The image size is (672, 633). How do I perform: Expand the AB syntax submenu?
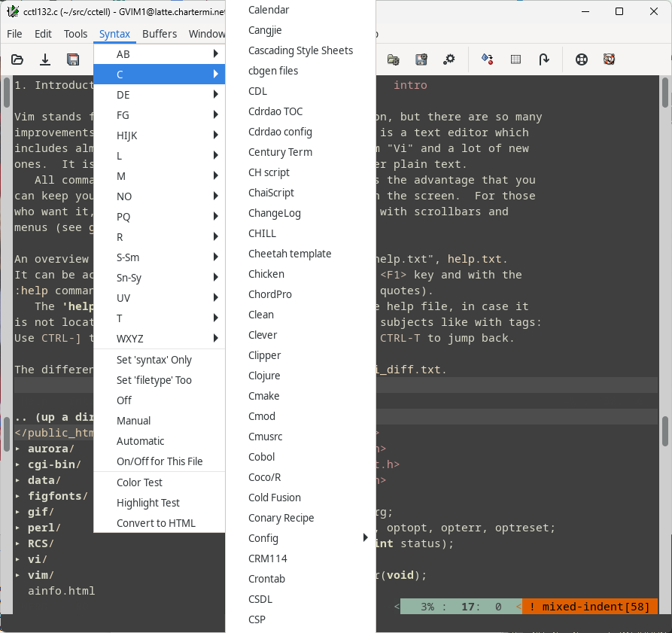click(159, 54)
